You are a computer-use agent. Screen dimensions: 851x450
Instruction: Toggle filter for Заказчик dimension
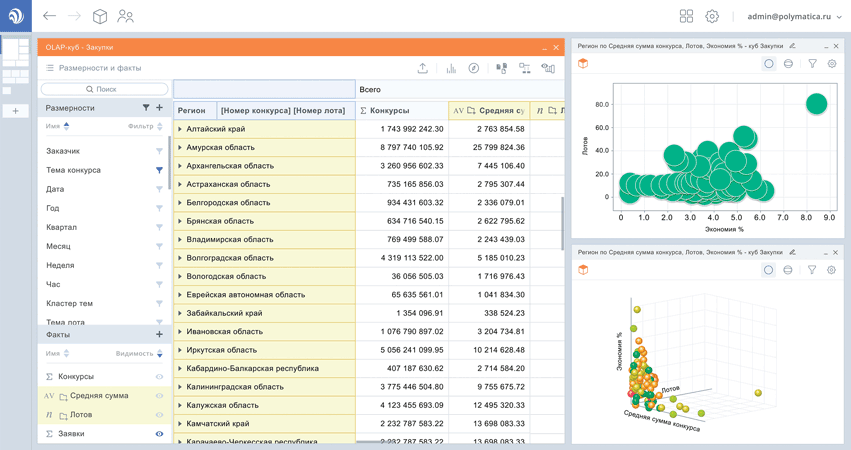[159, 151]
